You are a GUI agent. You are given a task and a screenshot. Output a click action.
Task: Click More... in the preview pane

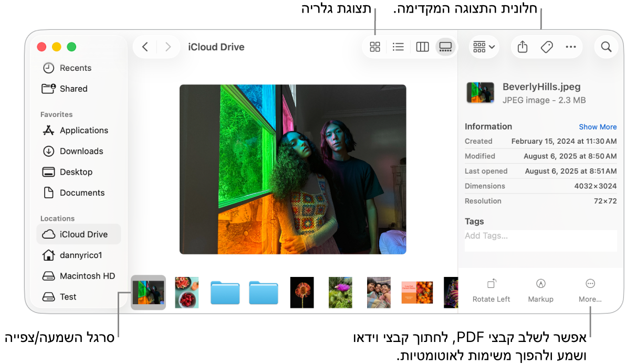coord(590,291)
